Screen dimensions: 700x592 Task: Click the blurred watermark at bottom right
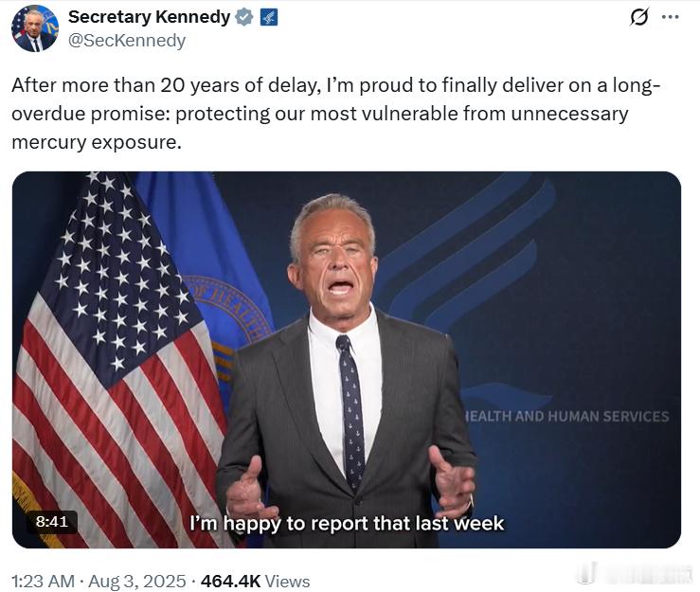coord(634,573)
